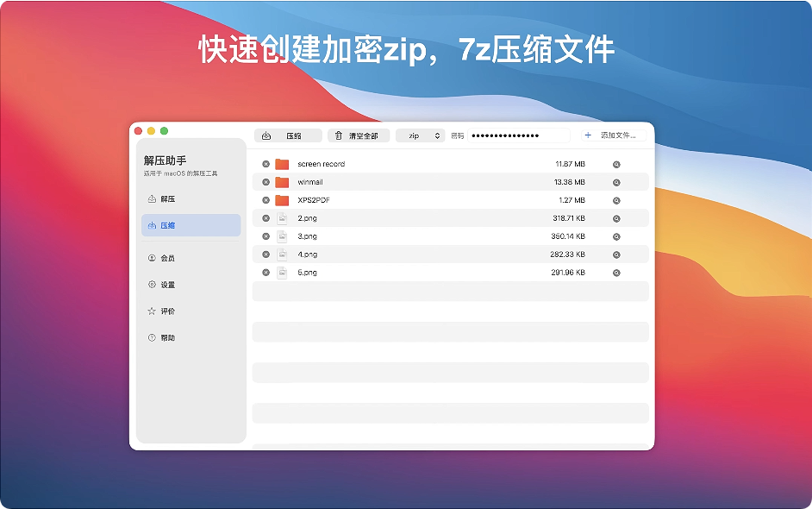Select the 3.png file name
This screenshot has width=812, height=509.
307,236
